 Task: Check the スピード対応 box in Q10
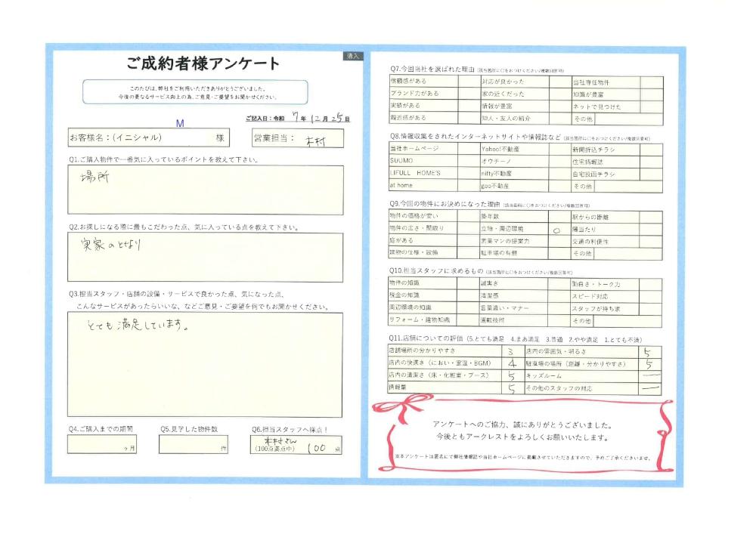[652, 295]
